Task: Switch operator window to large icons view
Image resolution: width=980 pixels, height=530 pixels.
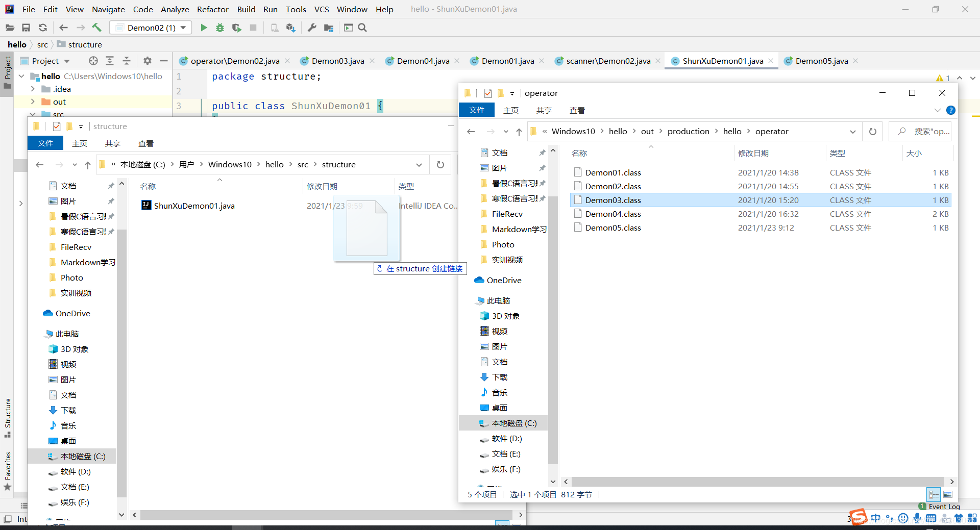Action: pyautogui.click(x=948, y=494)
